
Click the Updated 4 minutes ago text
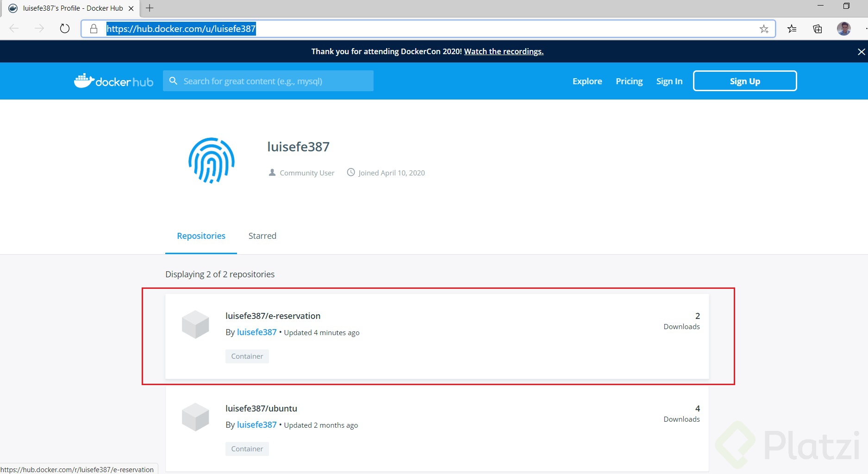click(x=322, y=333)
